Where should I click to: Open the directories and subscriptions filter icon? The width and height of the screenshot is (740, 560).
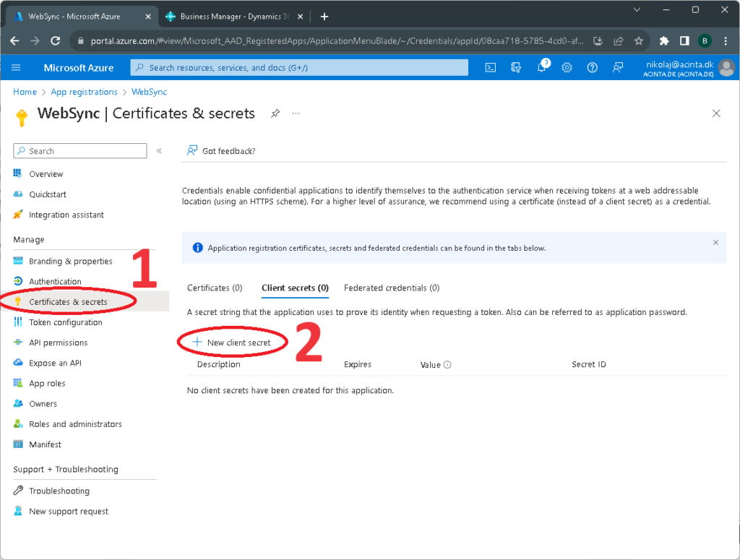(x=516, y=67)
